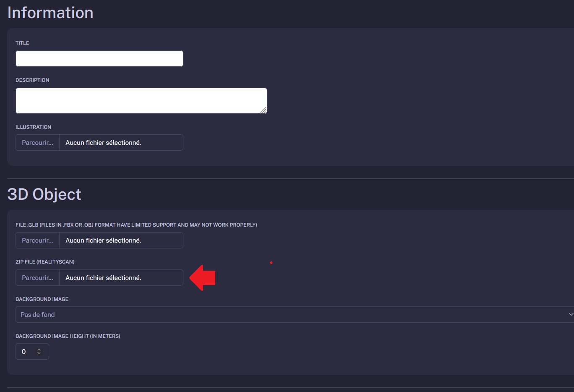Click the up arrow of height stepper
Viewport: 574px width, 392px height.
pos(39,350)
